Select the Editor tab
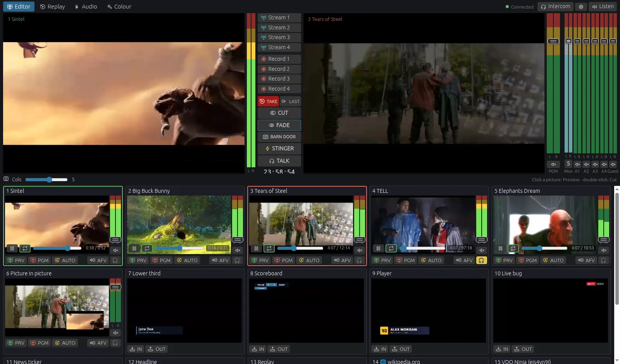 click(x=19, y=7)
